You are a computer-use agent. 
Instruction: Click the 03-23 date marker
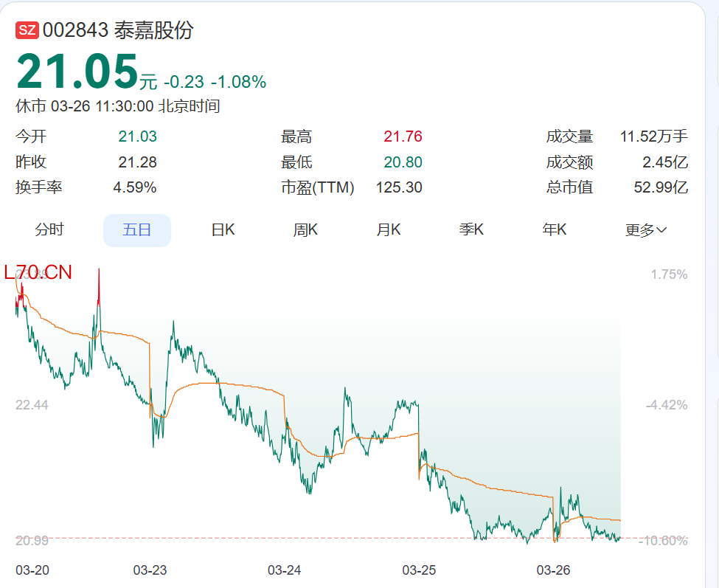point(150,570)
